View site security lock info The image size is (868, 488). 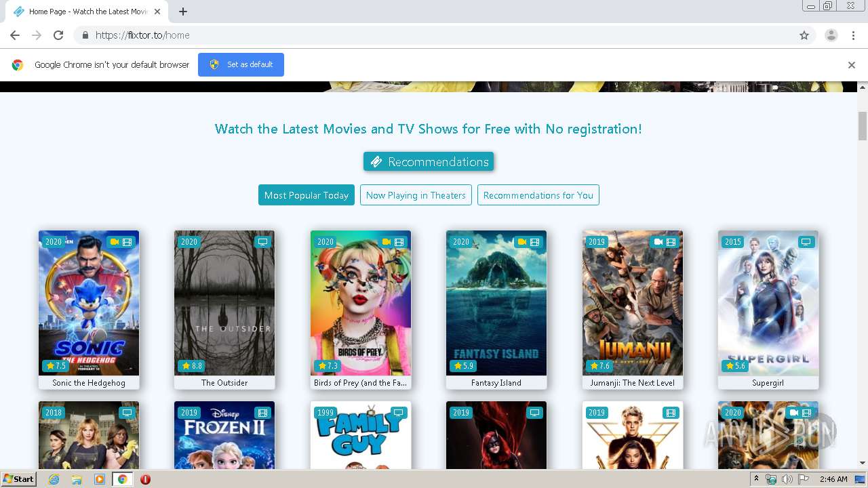pyautogui.click(x=85, y=35)
